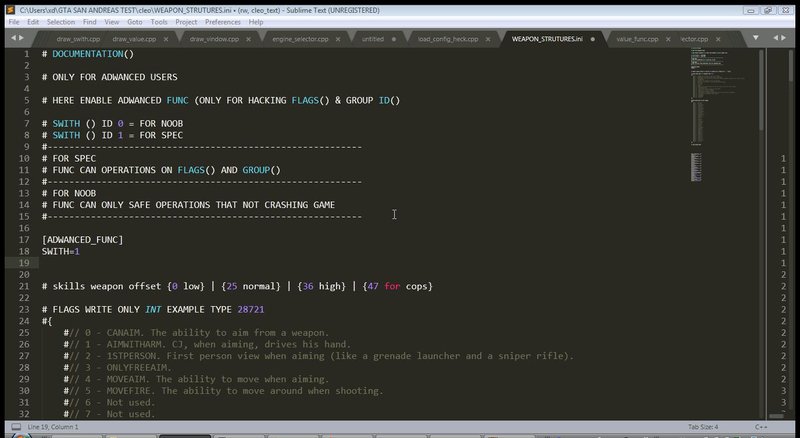Viewport: 800px width, 438px height.
Task: Close the load_config_heck.cpp tab
Action: 488,39
